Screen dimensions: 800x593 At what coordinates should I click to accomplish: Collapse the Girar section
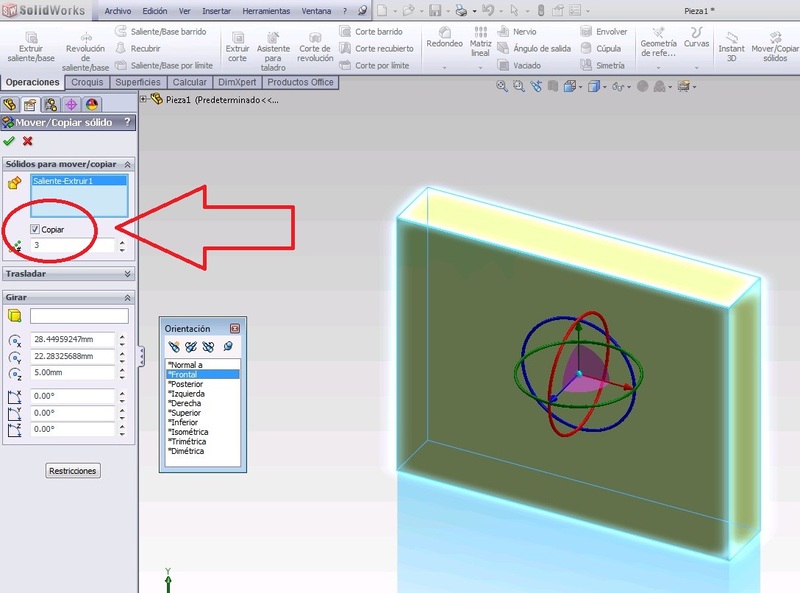point(128,297)
